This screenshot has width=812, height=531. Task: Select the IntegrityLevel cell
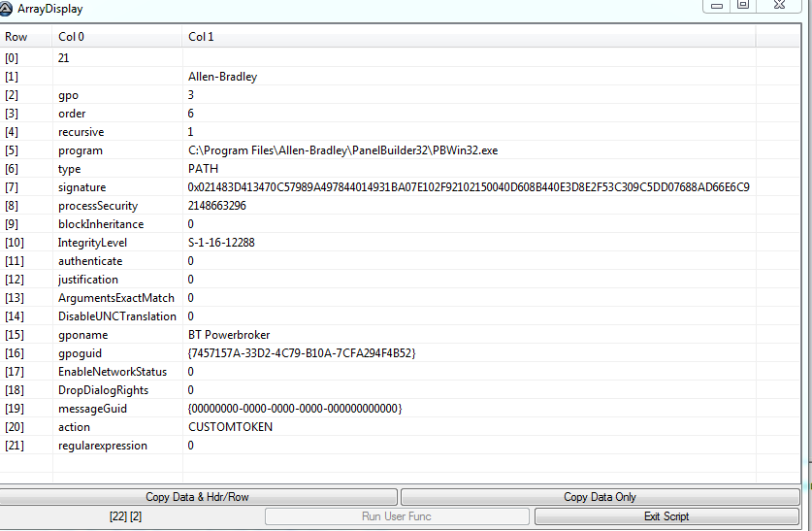click(x=92, y=243)
